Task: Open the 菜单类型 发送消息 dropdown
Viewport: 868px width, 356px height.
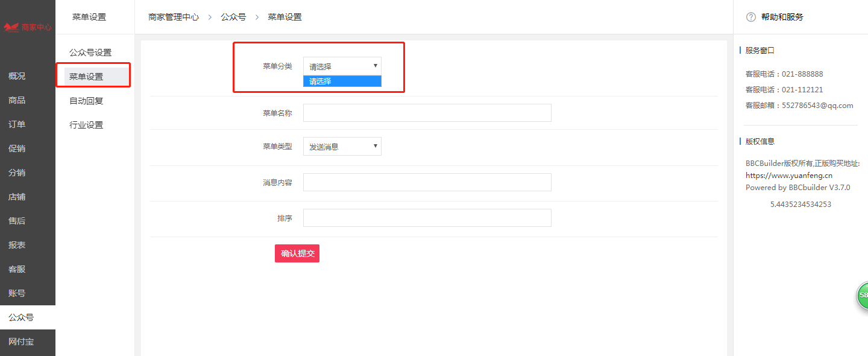Action: 342,147
